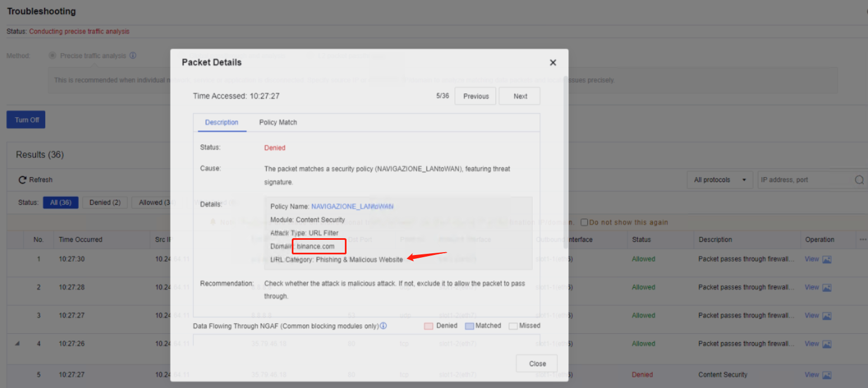The width and height of the screenshot is (868, 388).
Task: Click info icon next to Precise traffic analysis
Action: [133, 56]
